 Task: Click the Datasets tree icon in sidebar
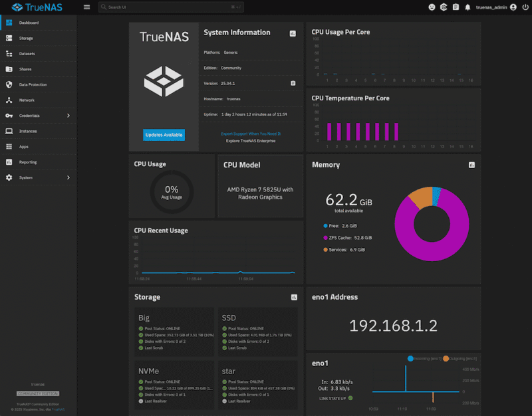coord(9,54)
